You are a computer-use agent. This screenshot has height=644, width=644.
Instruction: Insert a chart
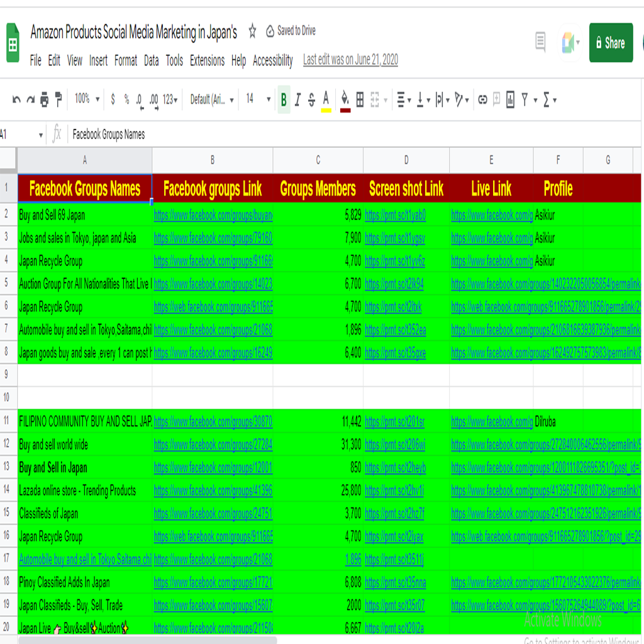point(510,99)
